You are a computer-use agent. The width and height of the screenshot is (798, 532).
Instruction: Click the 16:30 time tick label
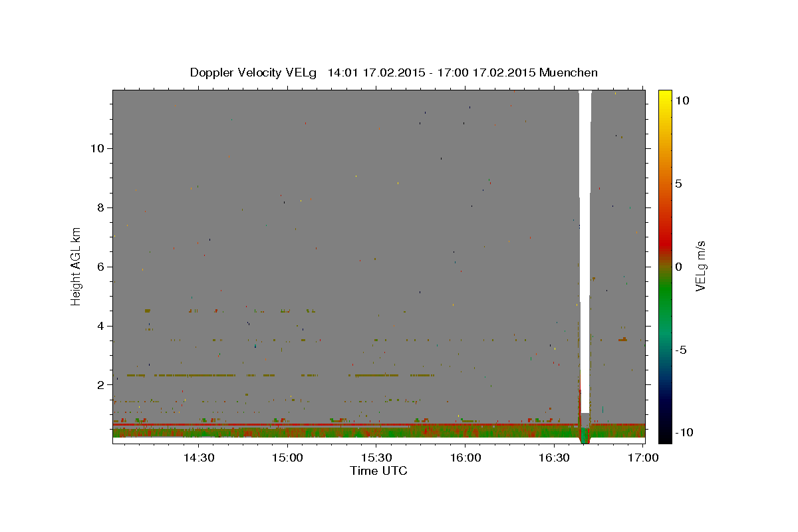[554, 458]
